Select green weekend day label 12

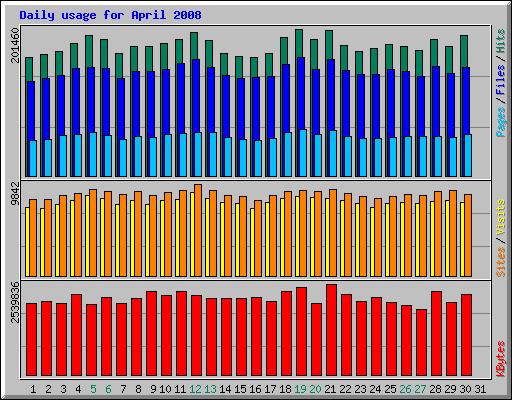coord(195,389)
